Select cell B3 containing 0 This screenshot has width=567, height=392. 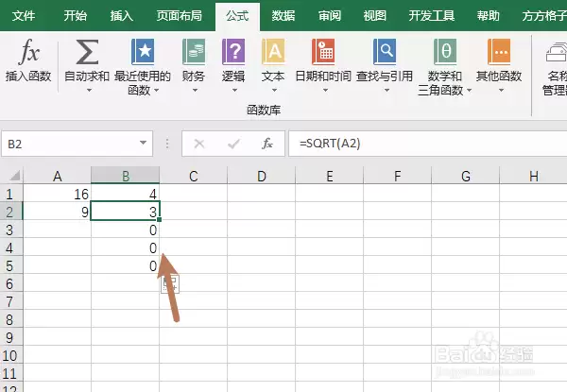coord(125,230)
